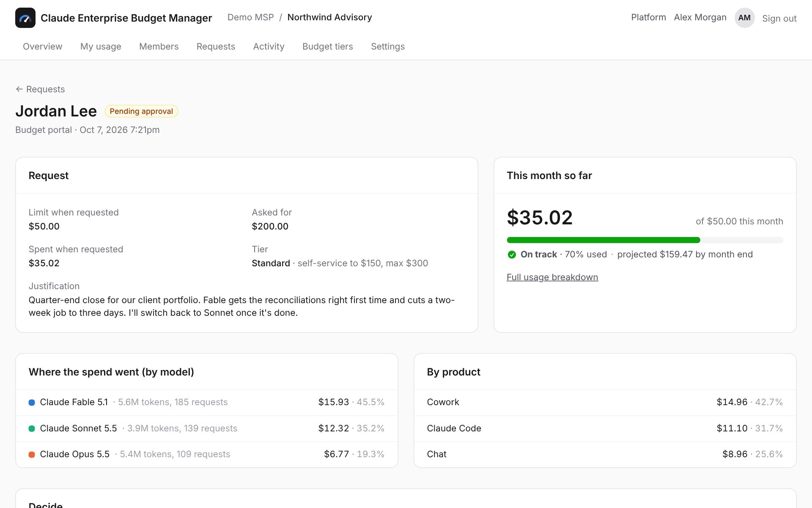Viewport: 812px width, 508px height.
Task: Click the orange dot for Claude Opus 5.5
Action: point(32,455)
